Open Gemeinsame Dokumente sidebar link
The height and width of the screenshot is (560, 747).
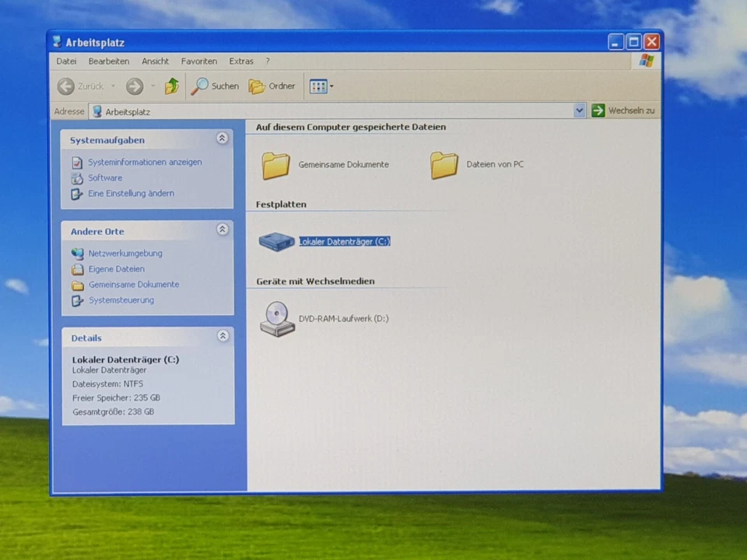[x=134, y=285]
